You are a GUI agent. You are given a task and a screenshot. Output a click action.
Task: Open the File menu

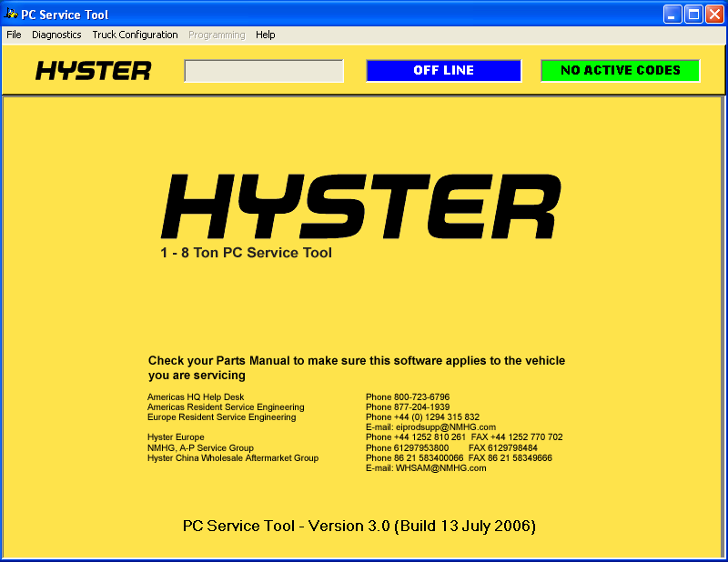pyautogui.click(x=14, y=35)
